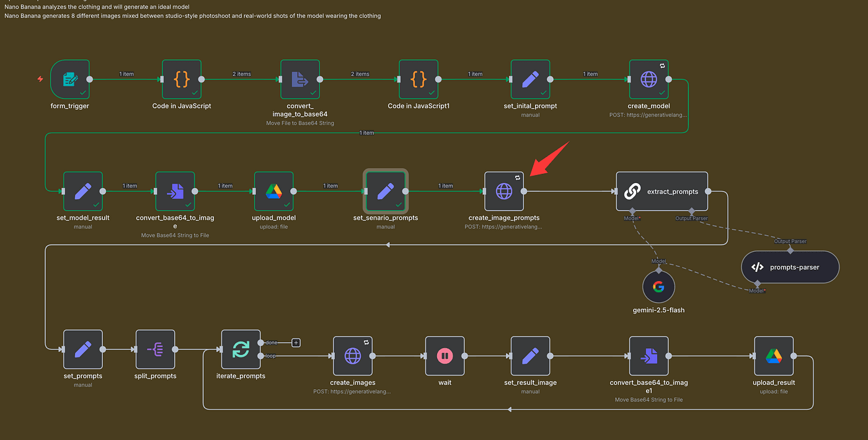Open the wait pause node

(x=445, y=356)
